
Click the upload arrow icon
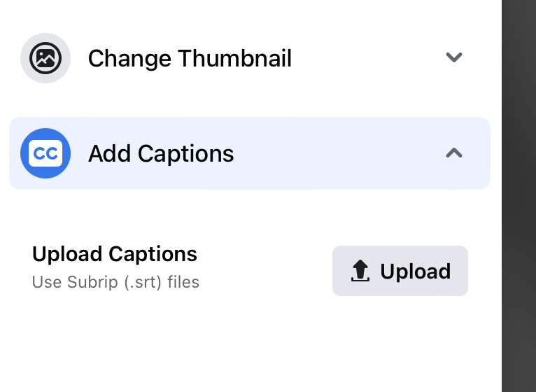[360, 271]
